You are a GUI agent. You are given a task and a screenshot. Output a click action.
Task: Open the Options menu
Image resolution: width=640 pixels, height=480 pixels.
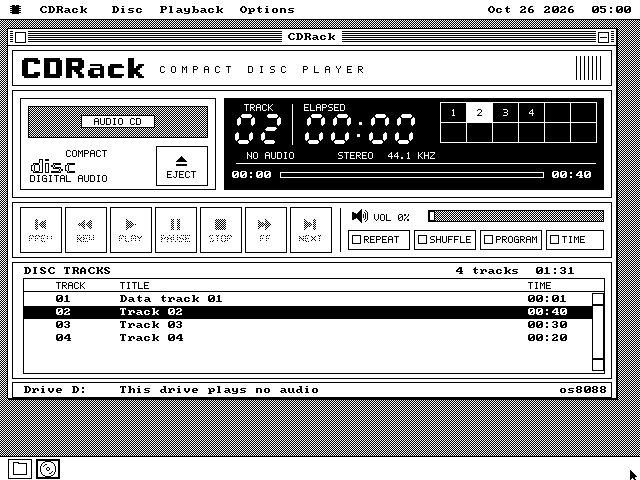[267, 9]
